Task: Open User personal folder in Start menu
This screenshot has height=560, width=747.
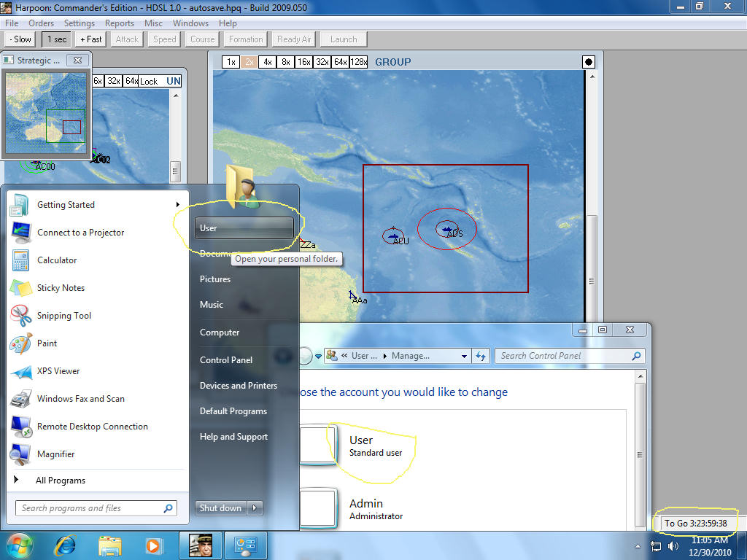Action: pyautogui.click(x=244, y=228)
